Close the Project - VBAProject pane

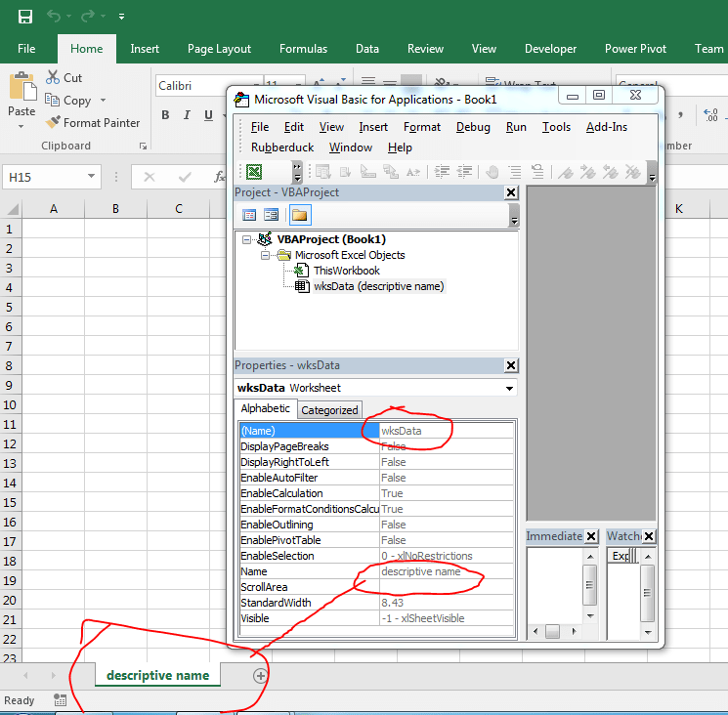click(511, 192)
